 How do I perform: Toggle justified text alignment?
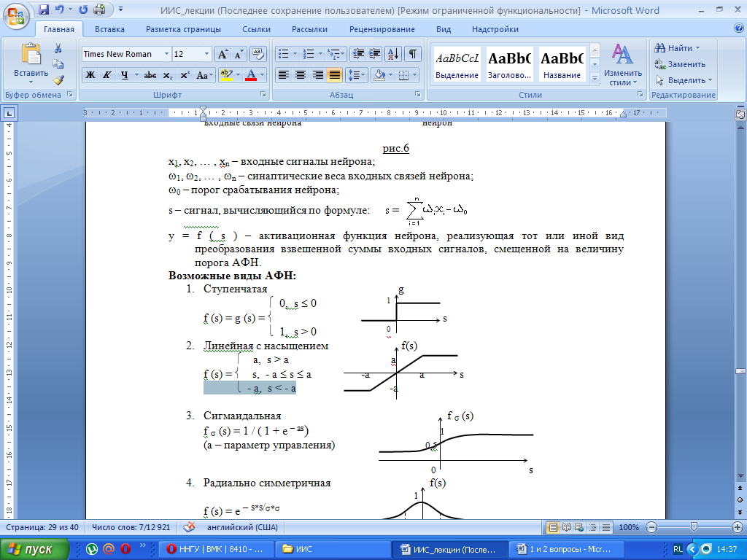(x=334, y=75)
